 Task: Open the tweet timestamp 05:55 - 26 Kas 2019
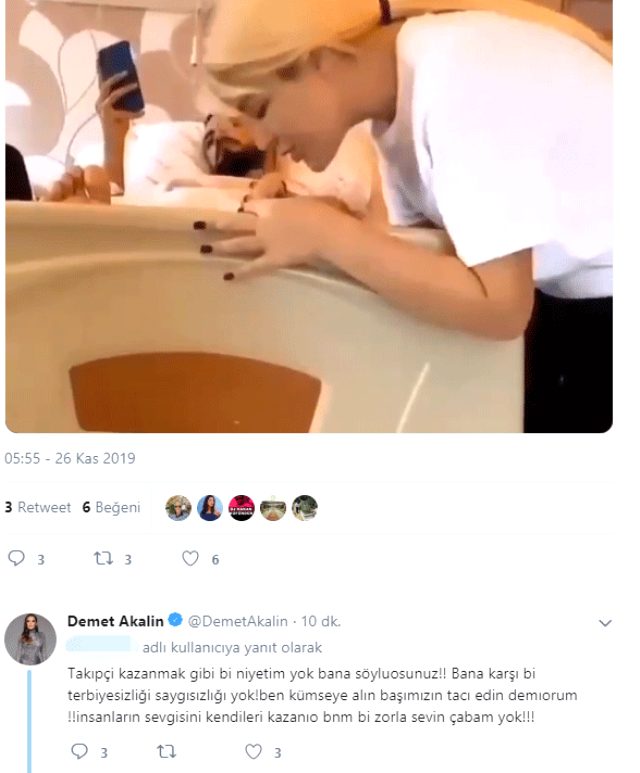(70, 459)
